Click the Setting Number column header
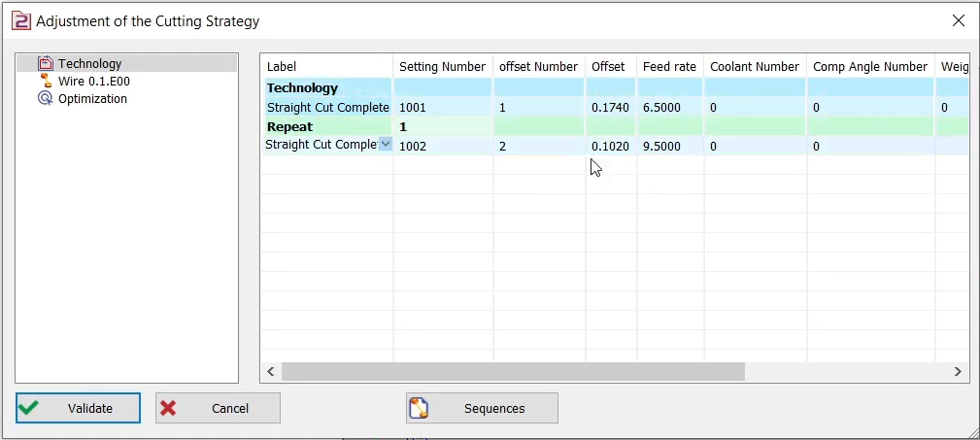Screen dimensions: 980x440 [x=442, y=66]
